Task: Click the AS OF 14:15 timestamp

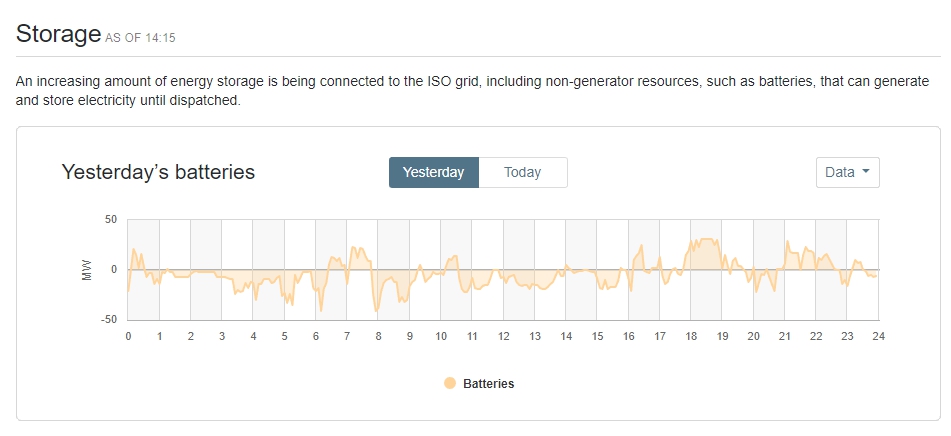Action: [x=141, y=38]
